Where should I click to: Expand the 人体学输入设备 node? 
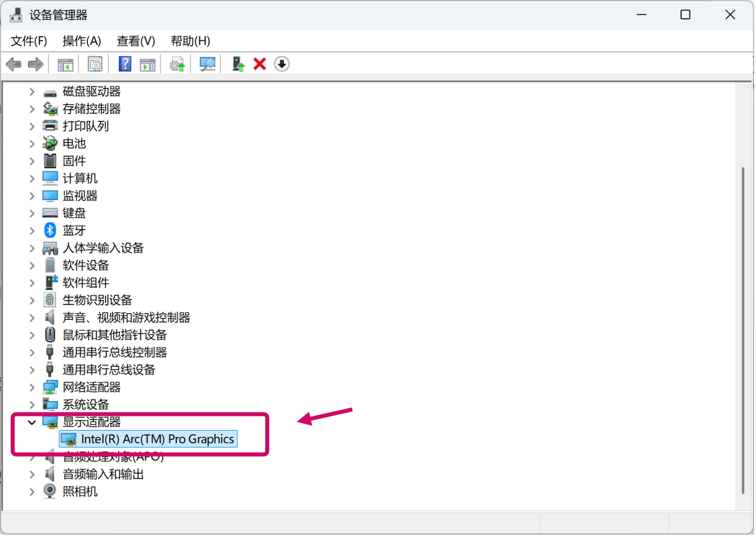pyautogui.click(x=32, y=249)
